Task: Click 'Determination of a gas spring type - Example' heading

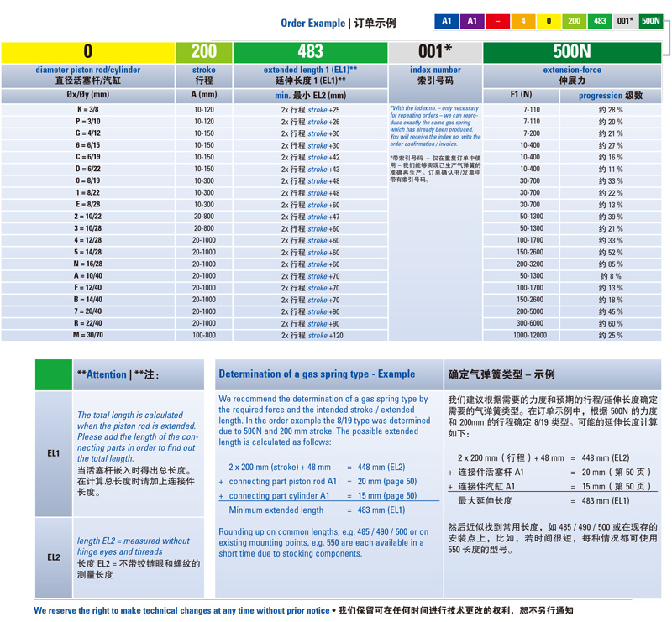Action: point(317,374)
